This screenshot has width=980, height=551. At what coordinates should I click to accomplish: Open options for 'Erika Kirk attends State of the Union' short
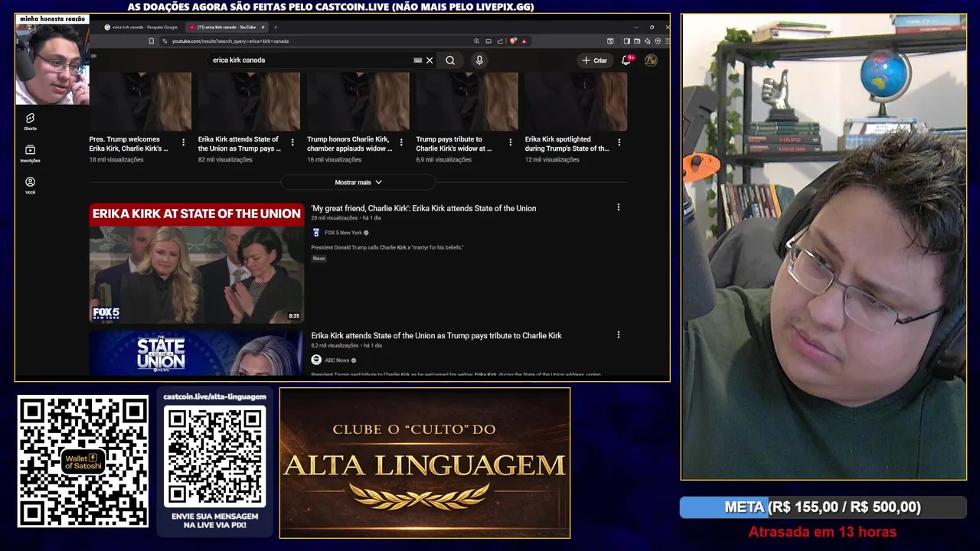(x=292, y=142)
